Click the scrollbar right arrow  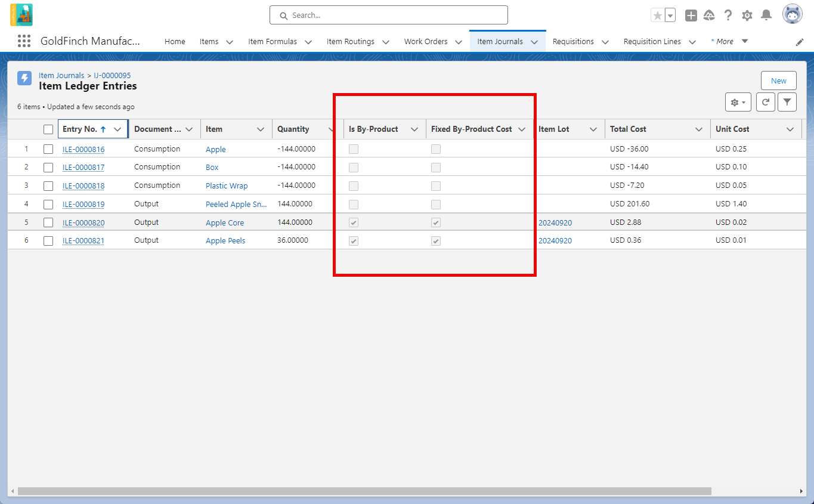(x=801, y=491)
